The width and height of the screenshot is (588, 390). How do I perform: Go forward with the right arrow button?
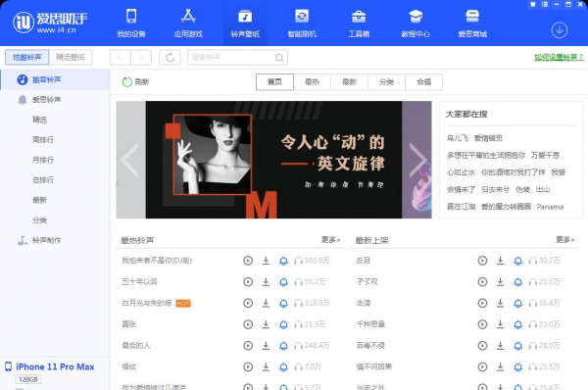click(141, 58)
